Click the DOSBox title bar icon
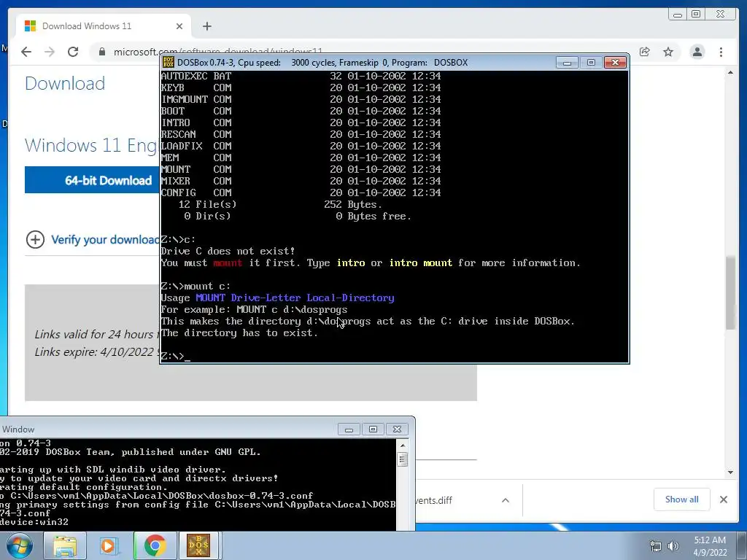 [169, 63]
